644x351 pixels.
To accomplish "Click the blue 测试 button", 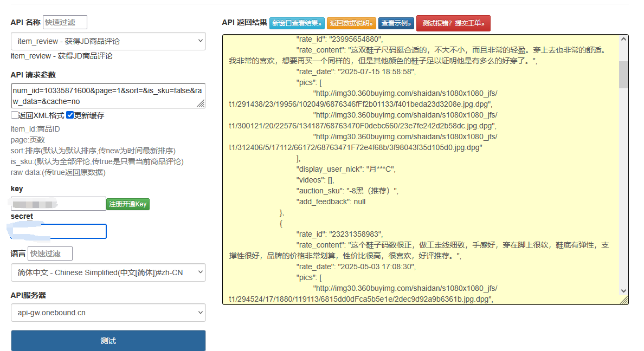I will [108, 341].
